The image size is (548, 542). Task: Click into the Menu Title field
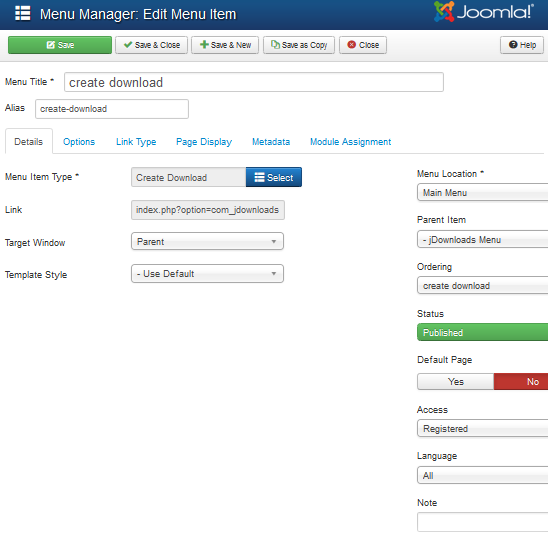coord(254,82)
